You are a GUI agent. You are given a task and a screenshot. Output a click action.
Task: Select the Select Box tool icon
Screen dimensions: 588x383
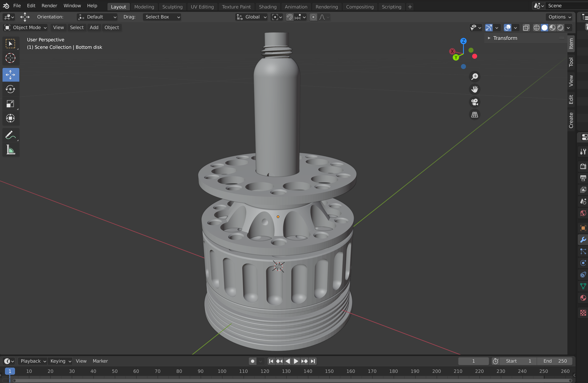pyautogui.click(x=10, y=44)
